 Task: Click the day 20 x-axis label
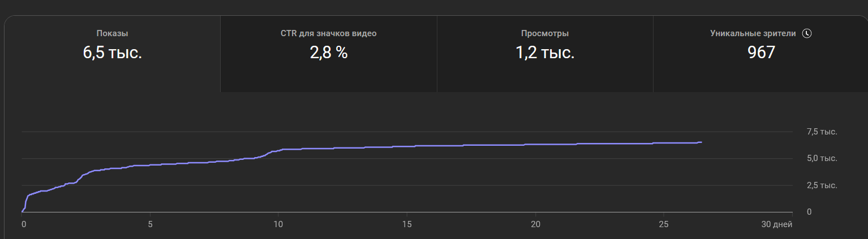[535, 224]
